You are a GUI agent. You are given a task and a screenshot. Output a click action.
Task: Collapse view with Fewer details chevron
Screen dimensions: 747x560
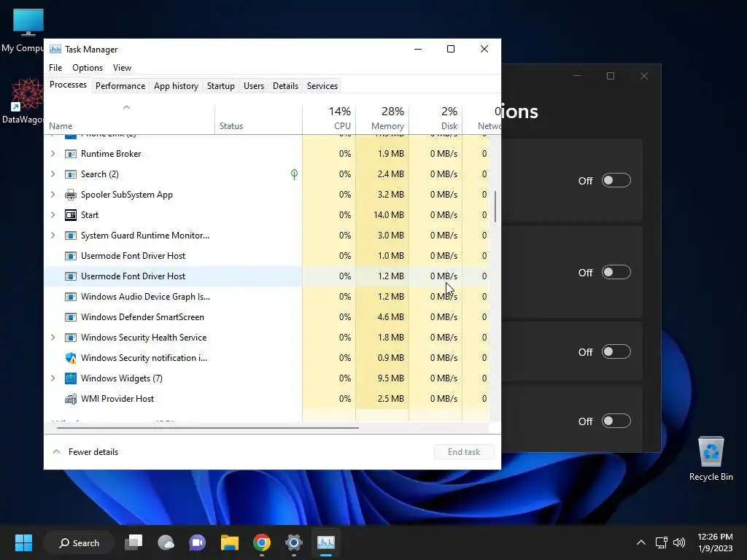(x=57, y=452)
